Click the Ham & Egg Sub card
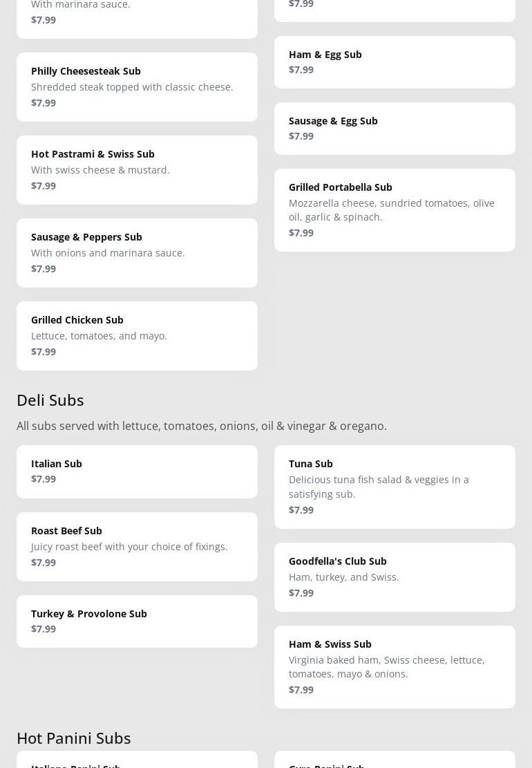532x768 pixels. (395, 62)
